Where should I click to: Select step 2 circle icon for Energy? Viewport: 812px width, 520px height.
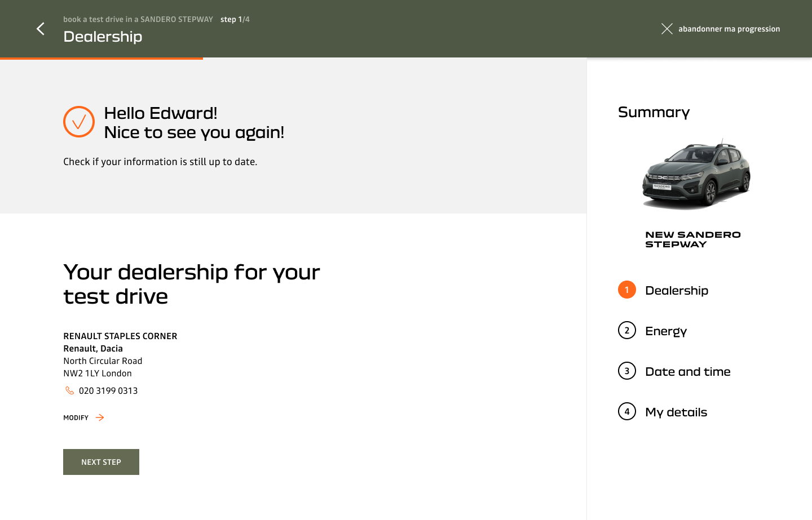(627, 330)
